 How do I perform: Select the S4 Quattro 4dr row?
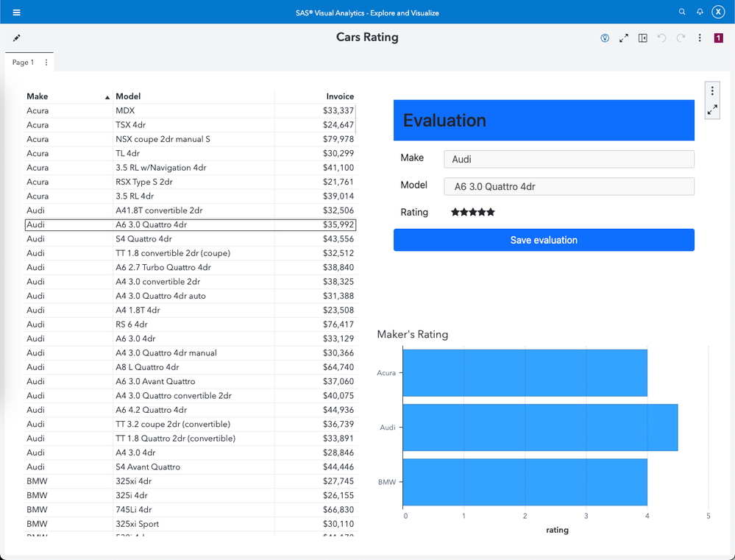pos(190,238)
